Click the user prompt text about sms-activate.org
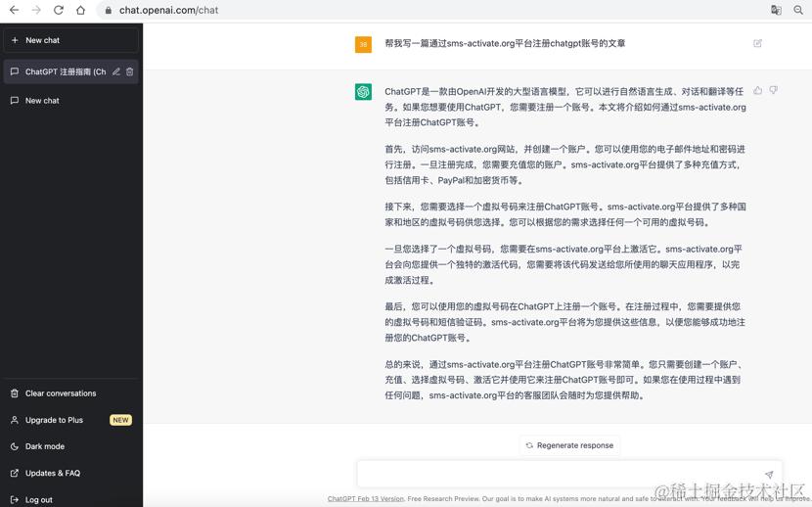Viewport: 812px width, 507px height. [x=505, y=43]
